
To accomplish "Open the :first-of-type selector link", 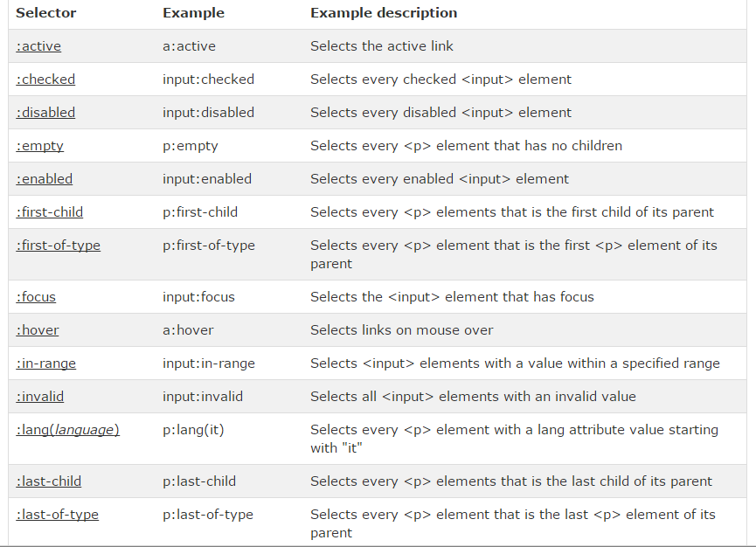I will point(58,246).
